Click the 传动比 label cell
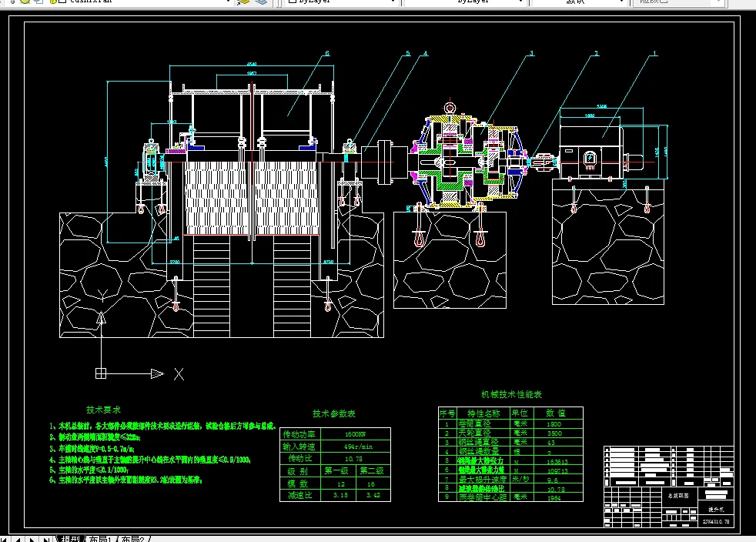 (x=299, y=458)
